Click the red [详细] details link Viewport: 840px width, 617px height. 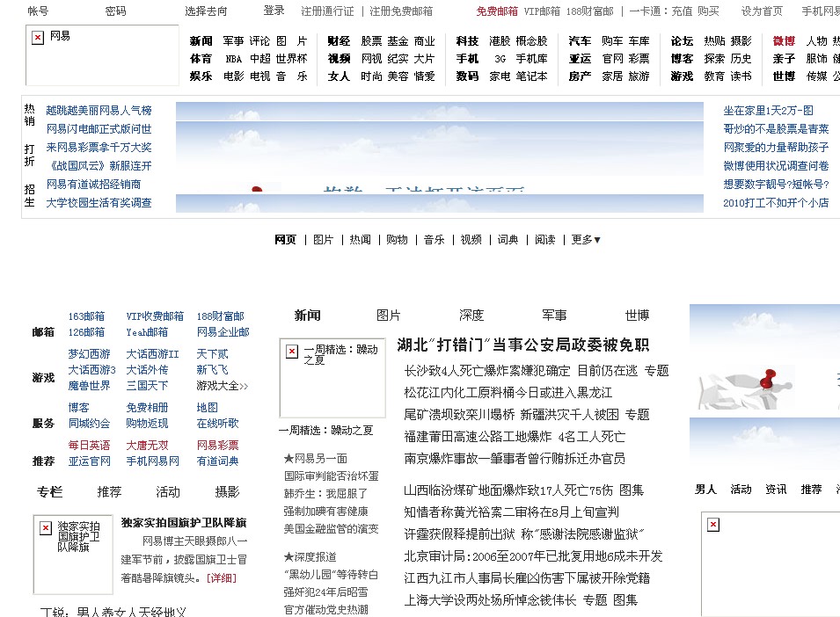tap(222, 578)
